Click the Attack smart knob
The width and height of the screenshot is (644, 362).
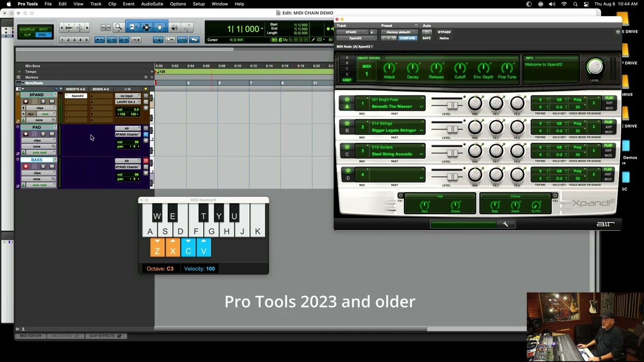[389, 68]
